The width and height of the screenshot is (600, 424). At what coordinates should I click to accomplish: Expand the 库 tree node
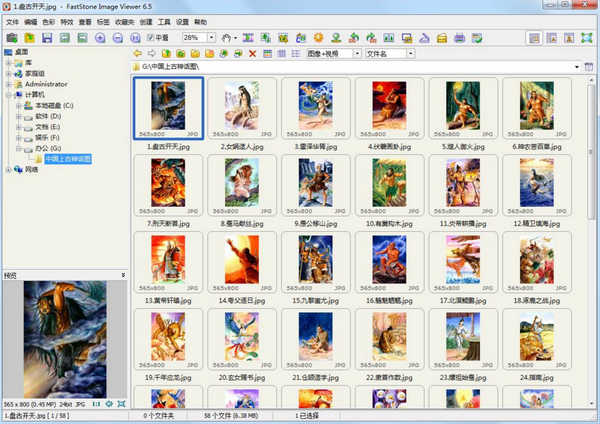(x=8, y=63)
